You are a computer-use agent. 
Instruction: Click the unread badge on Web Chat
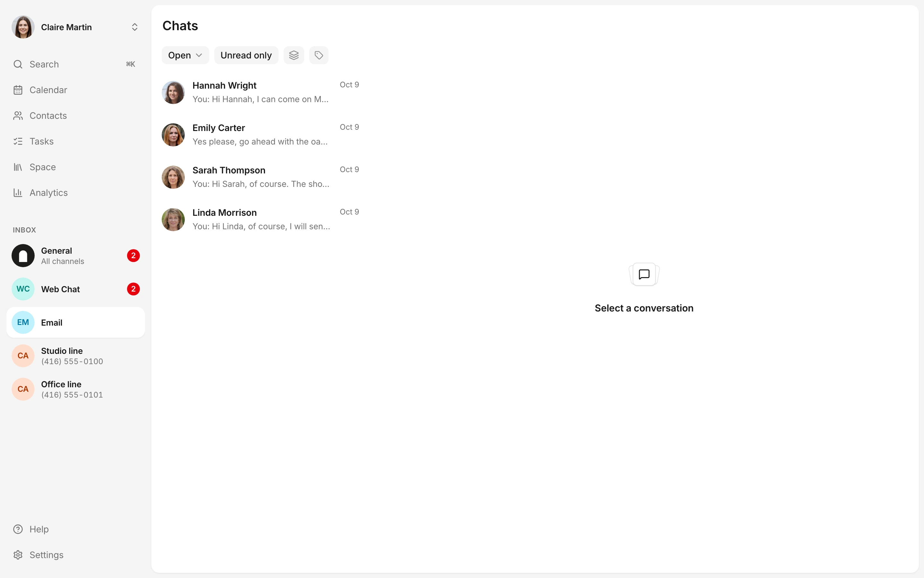pos(133,289)
